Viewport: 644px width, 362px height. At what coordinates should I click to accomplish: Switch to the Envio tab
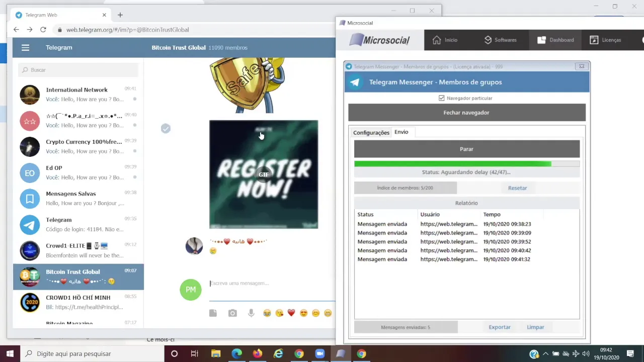[x=401, y=132]
